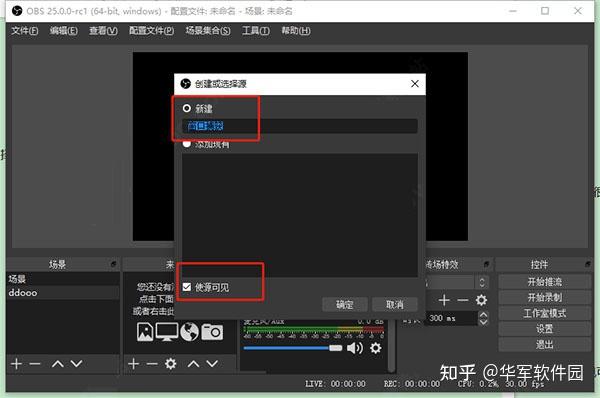
Task: Select the 场景 item in the scenes list
Action: (63, 279)
